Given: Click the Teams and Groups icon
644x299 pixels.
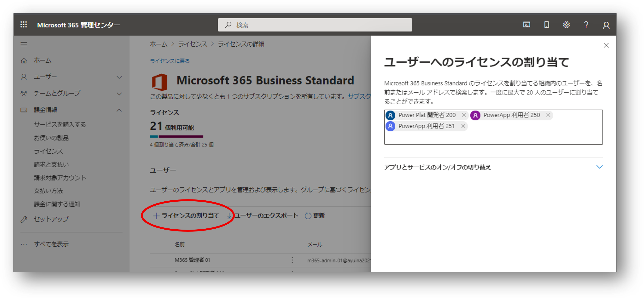Looking at the screenshot, I should pyautogui.click(x=24, y=93).
